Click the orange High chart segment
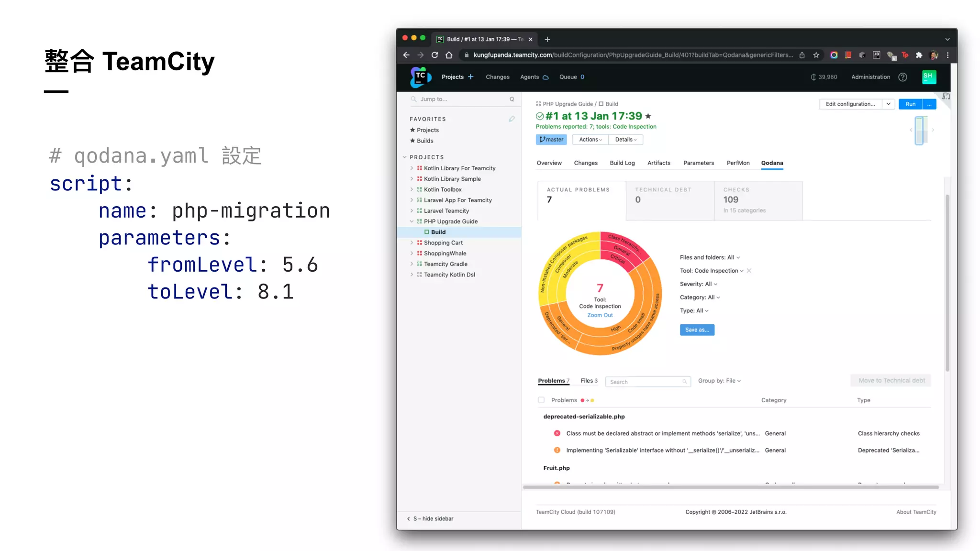 (x=616, y=329)
